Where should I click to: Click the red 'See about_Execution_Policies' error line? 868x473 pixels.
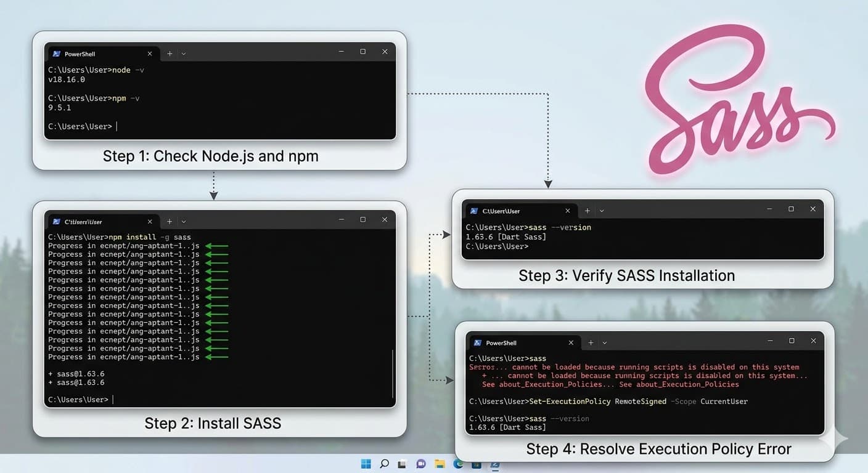point(610,384)
